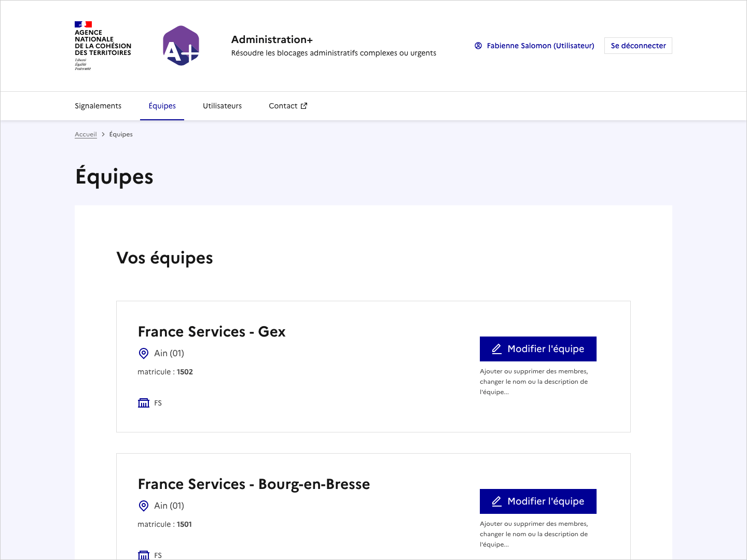Viewport: 747px width, 560px height.
Task: Click the user account icon beside Fabienne Salomon
Action: (478, 46)
